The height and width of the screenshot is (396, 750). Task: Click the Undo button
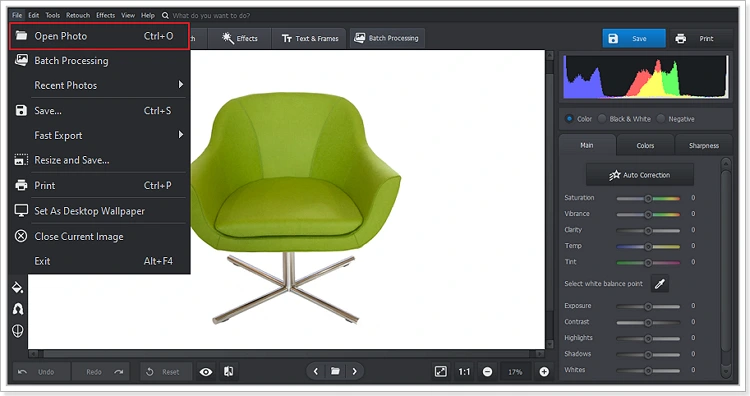click(x=42, y=372)
